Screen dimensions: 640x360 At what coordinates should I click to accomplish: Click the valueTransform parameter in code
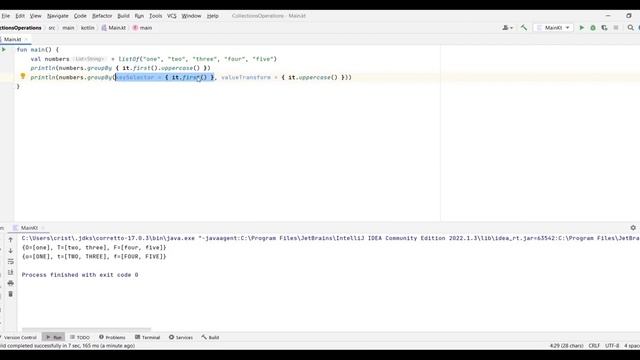click(246, 77)
